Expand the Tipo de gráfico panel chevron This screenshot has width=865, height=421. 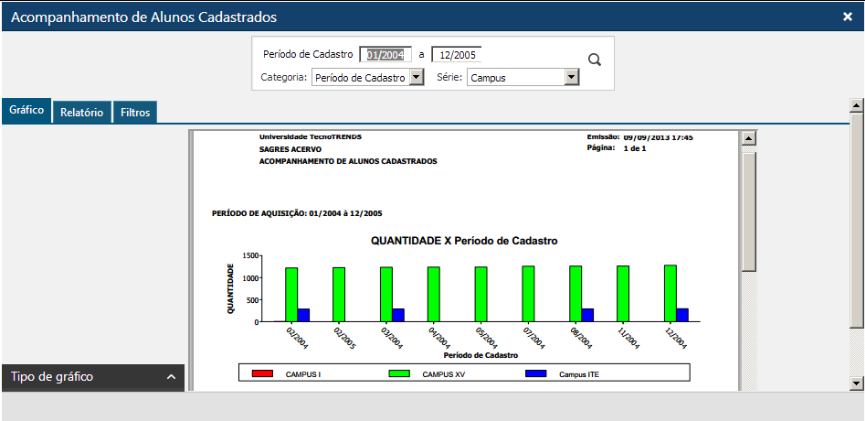tap(170, 377)
